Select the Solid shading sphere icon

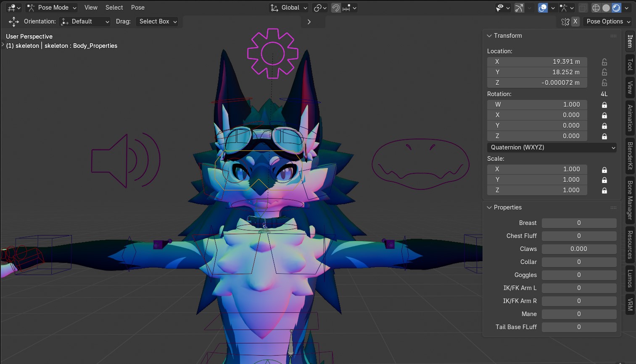click(x=606, y=8)
